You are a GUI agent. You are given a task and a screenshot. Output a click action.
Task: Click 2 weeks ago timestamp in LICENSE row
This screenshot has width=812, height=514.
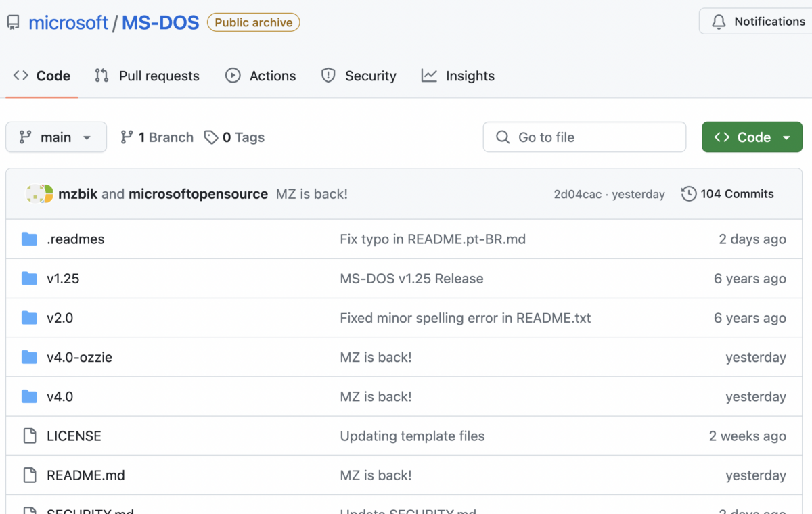click(x=748, y=436)
